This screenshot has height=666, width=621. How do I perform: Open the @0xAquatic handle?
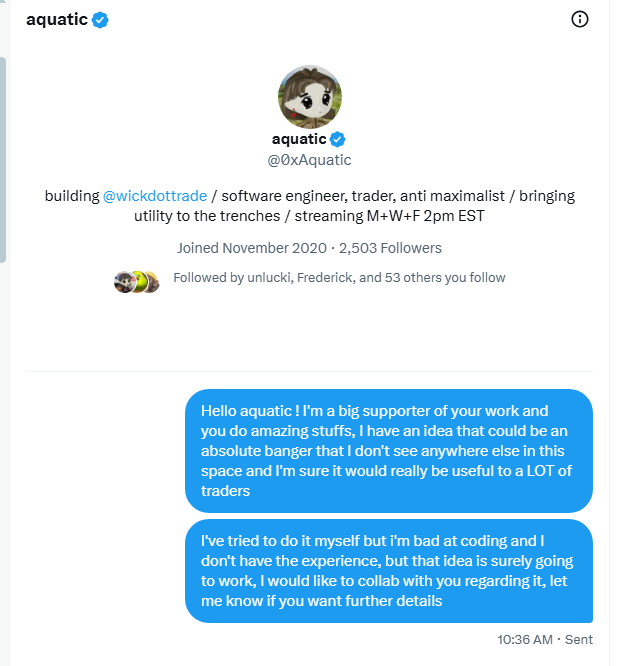[309, 160]
